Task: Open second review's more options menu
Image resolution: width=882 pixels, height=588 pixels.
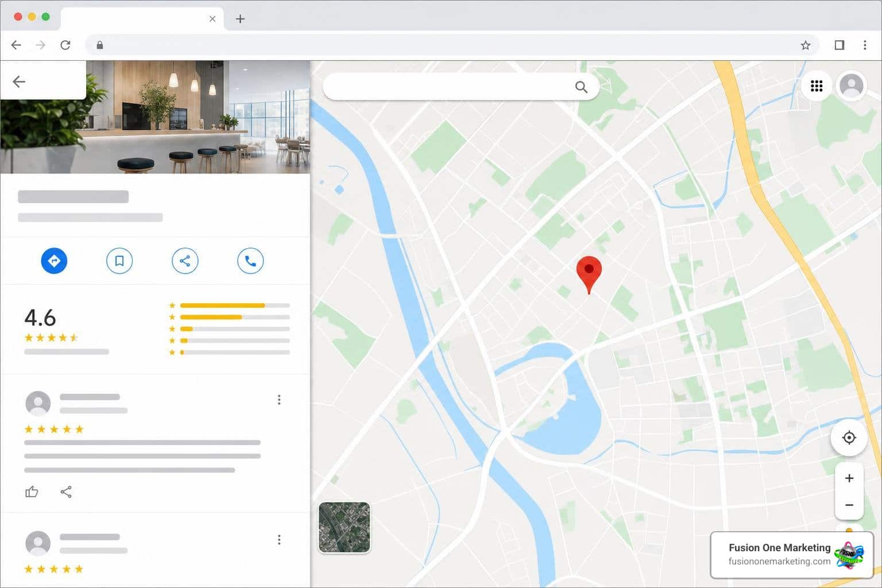Action: 279,540
